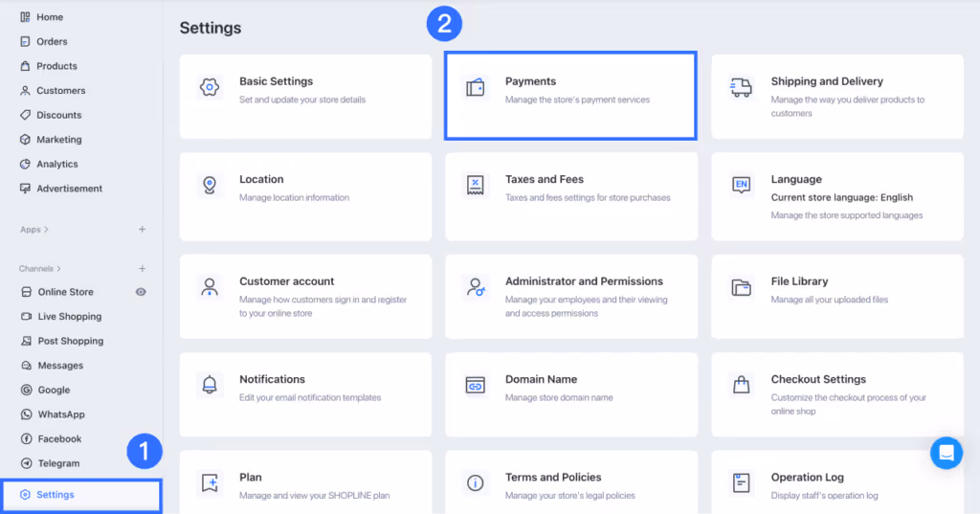This screenshot has width=980, height=514.
Task: Click the Live Shopping channel label
Action: [69, 317]
